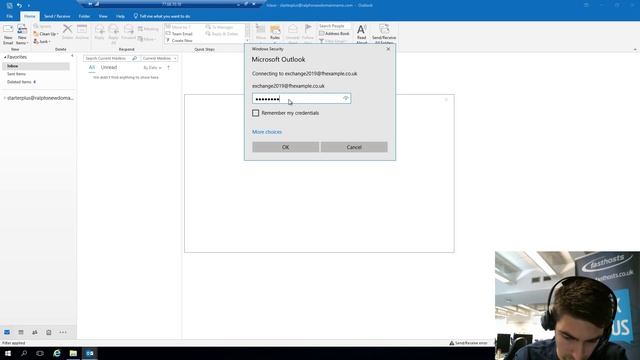Select the Create New quick step

pos(179,40)
